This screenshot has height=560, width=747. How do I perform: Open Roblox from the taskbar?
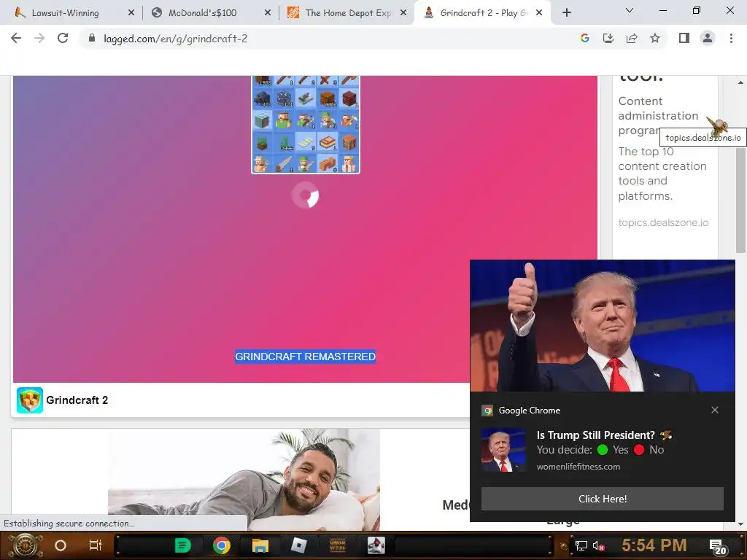pos(298,545)
